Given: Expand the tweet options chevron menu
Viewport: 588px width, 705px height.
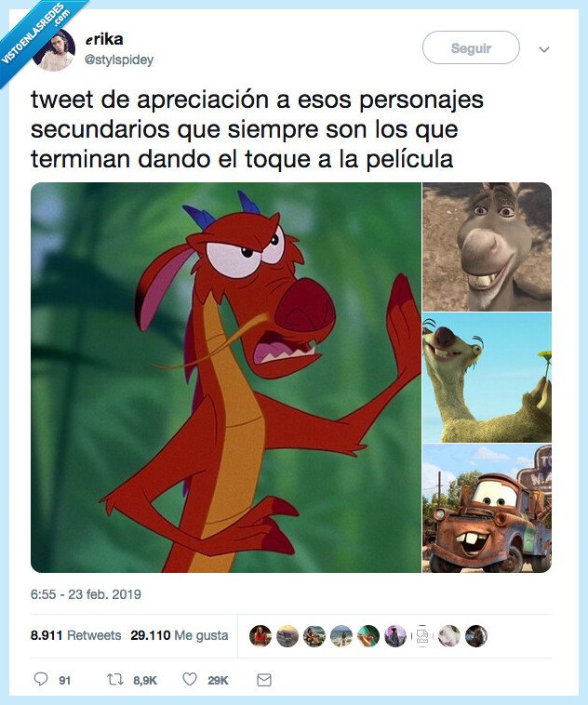Looking at the screenshot, I should point(544,49).
